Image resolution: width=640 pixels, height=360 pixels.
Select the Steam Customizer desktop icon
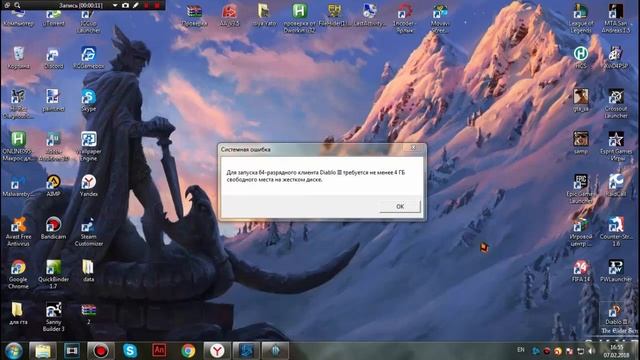click(x=89, y=232)
